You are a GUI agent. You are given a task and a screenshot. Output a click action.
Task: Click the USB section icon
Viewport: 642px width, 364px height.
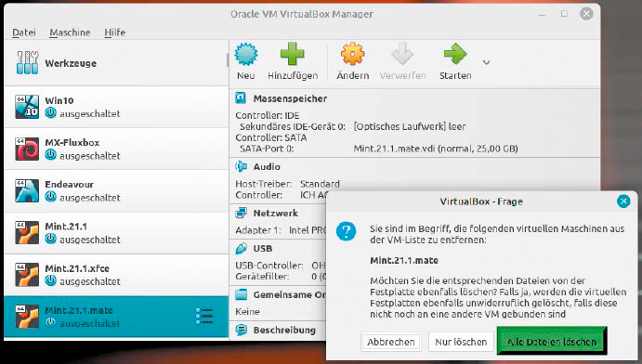(242, 248)
